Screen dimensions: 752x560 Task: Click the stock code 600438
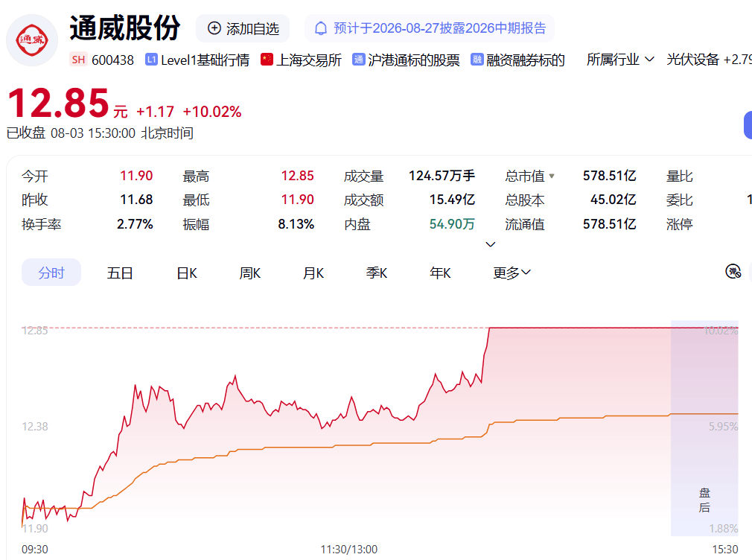click(x=112, y=60)
